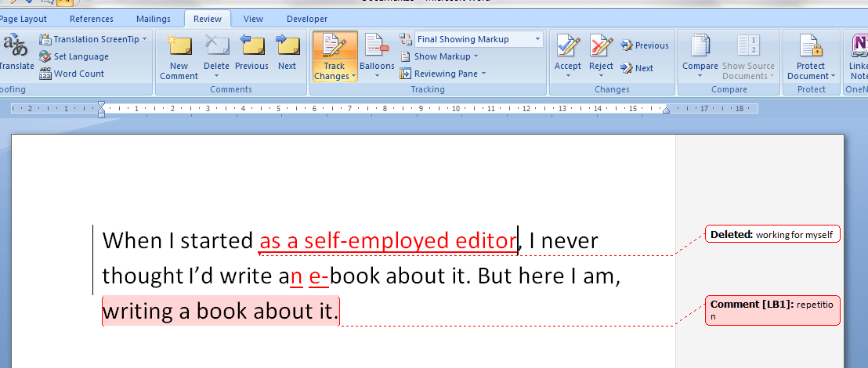868x368 pixels.
Task: Open the Balloons menu
Action: click(377, 56)
